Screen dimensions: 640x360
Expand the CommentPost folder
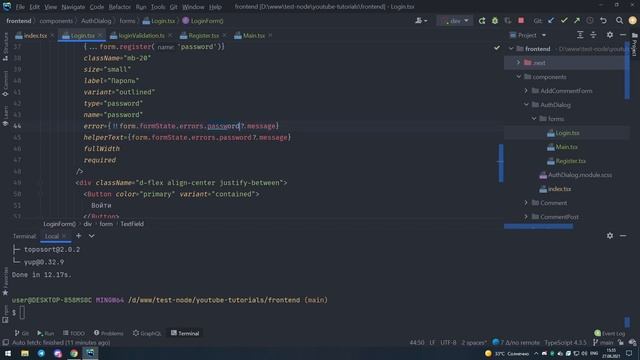526,216
